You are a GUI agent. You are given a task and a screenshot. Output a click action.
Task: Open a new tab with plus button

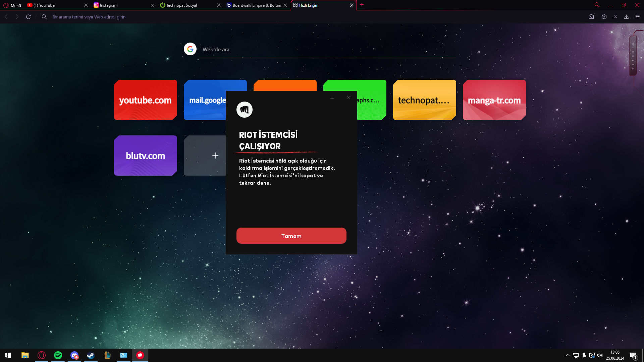[362, 5]
